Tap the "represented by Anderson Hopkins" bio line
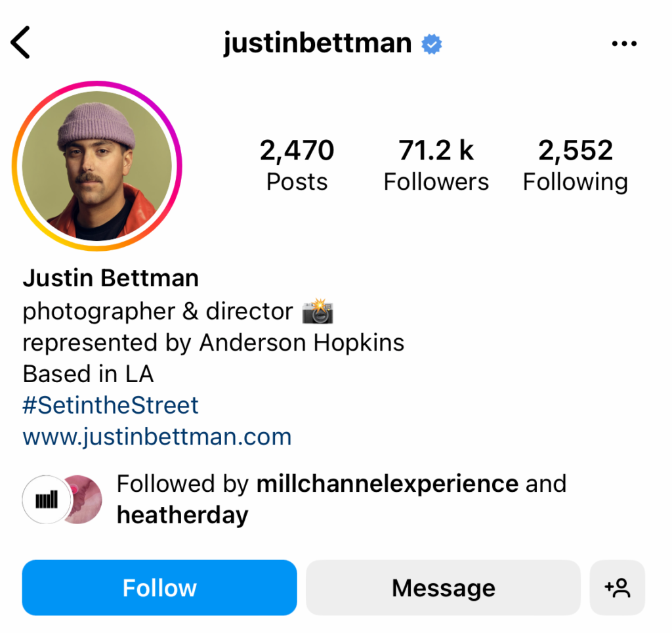Screen dimensions: 672x633 pyautogui.click(x=213, y=343)
